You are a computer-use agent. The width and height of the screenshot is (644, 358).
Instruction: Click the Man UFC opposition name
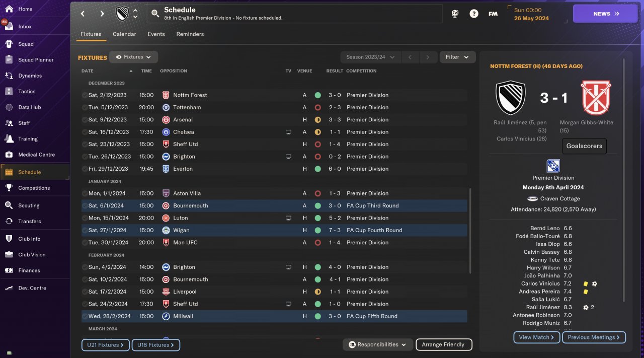[185, 243]
